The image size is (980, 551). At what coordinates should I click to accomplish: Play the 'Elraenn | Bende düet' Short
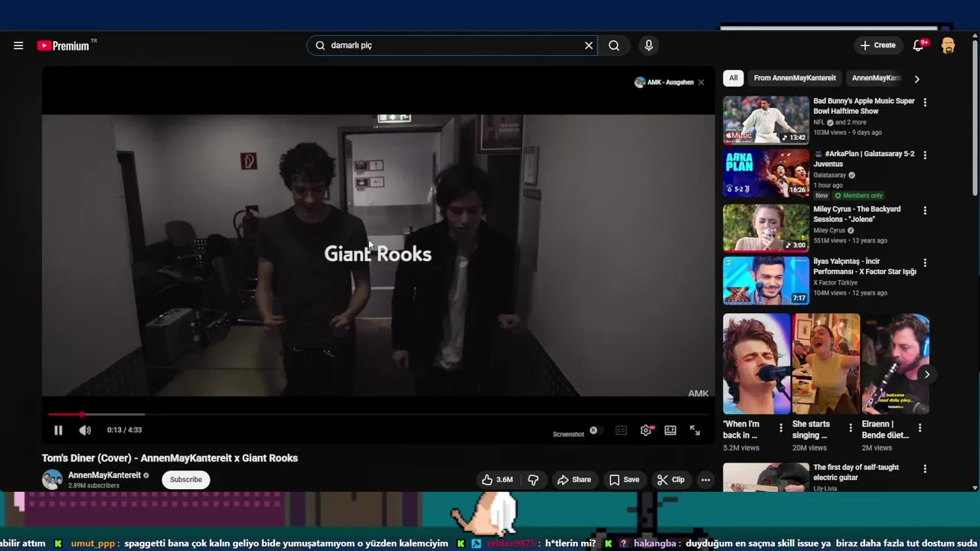pos(896,364)
